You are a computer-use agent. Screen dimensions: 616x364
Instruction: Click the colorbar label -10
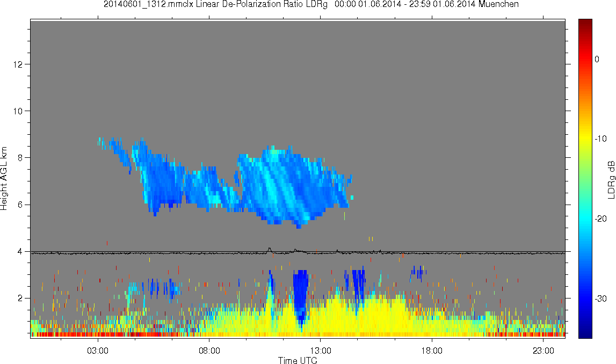[x=600, y=139]
